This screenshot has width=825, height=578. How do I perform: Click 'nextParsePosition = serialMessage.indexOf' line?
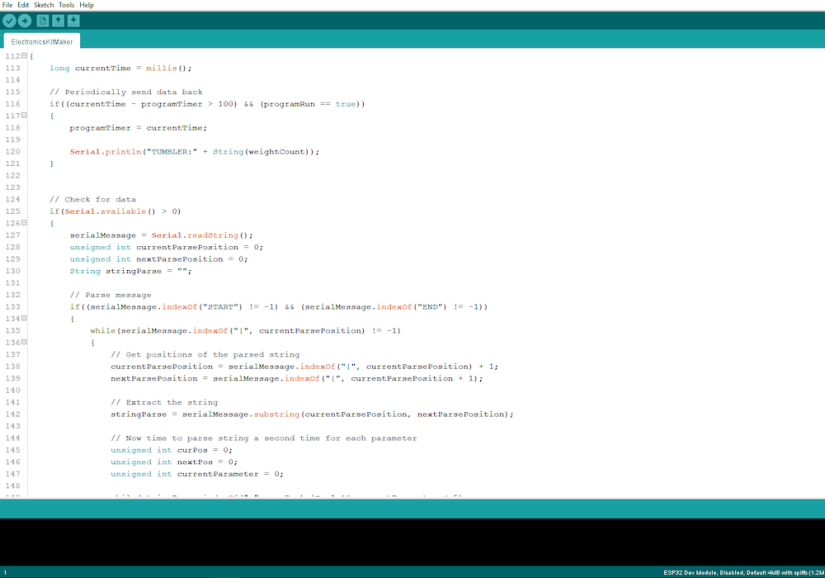pos(297,379)
